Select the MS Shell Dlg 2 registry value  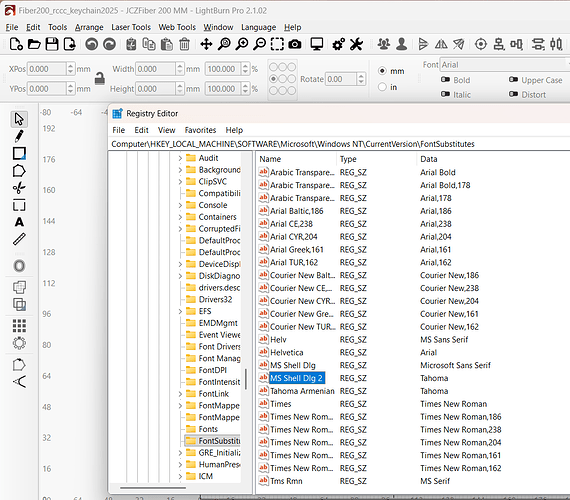pyautogui.click(x=296, y=378)
